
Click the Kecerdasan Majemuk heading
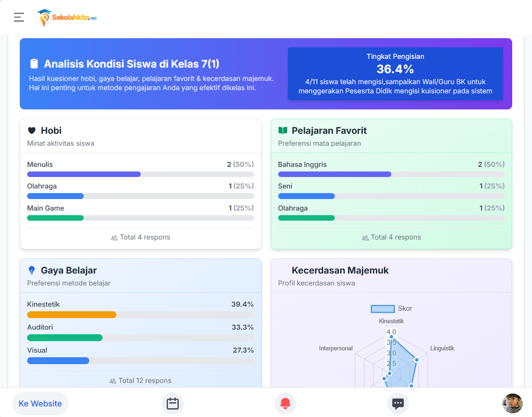click(340, 270)
